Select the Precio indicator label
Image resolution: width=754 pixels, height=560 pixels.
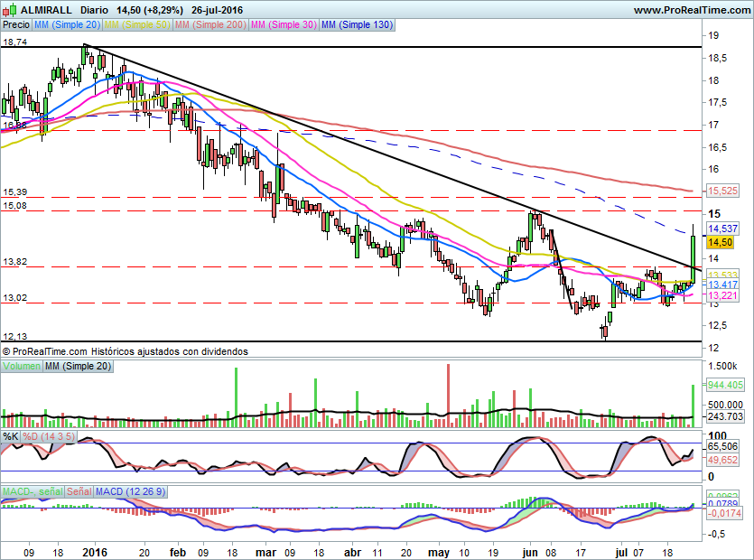16,24
